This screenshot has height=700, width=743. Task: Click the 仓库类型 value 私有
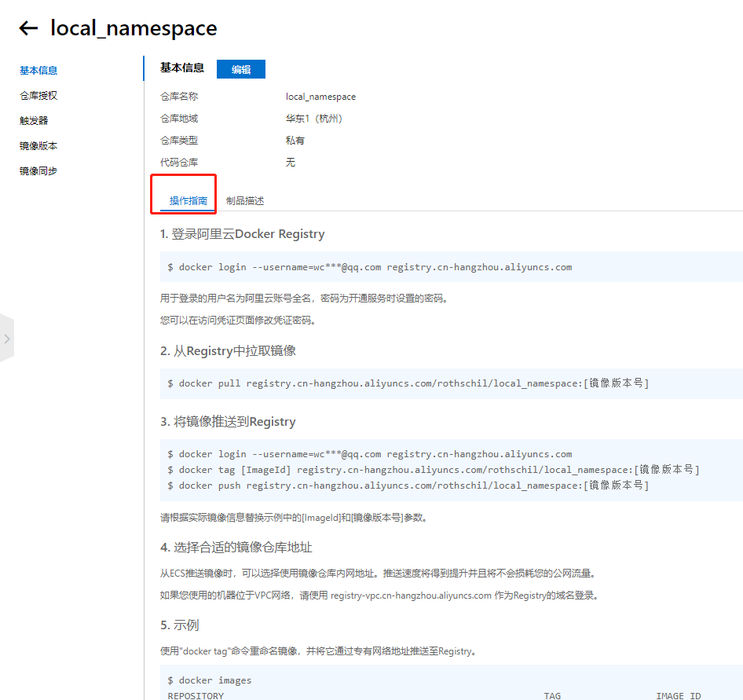pyautogui.click(x=295, y=141)
